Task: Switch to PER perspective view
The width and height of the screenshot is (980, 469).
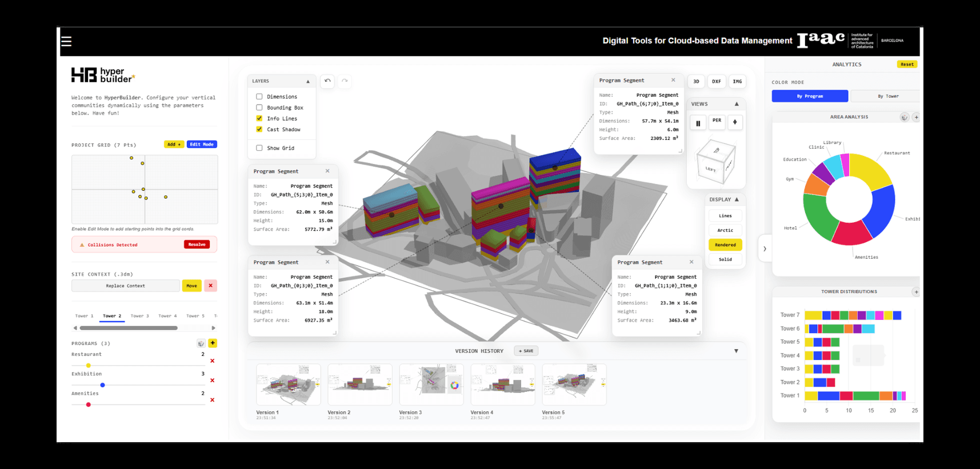Action: coord(717,121)
